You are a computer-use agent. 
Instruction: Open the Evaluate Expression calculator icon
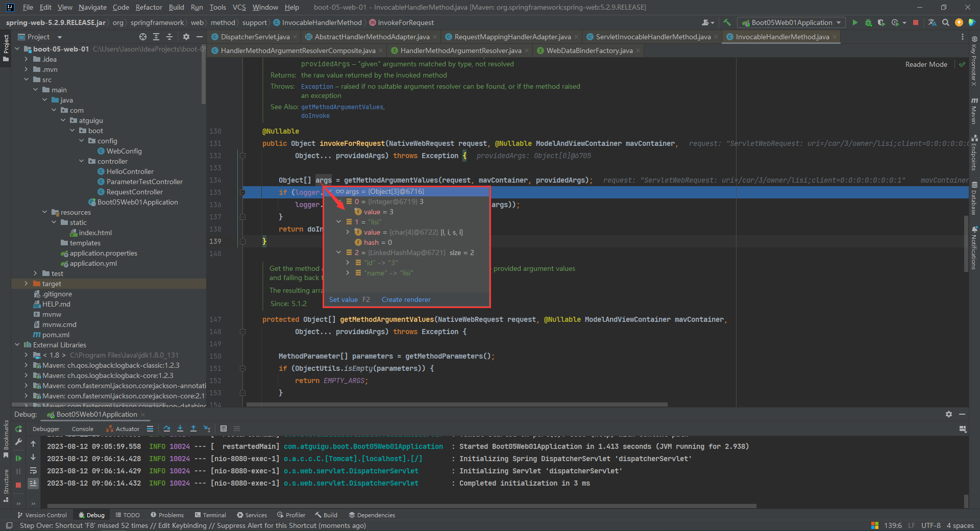(224, 428)
